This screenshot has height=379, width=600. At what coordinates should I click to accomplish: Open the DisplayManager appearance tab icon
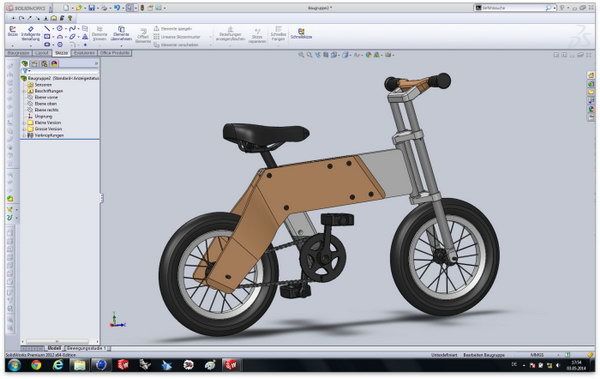[54, 64]
